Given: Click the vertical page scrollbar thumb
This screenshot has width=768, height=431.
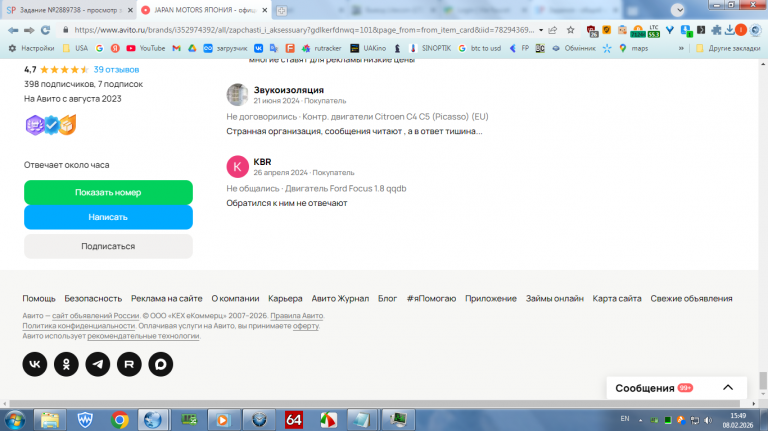Looking at the screenshot, I should (763, 380).
